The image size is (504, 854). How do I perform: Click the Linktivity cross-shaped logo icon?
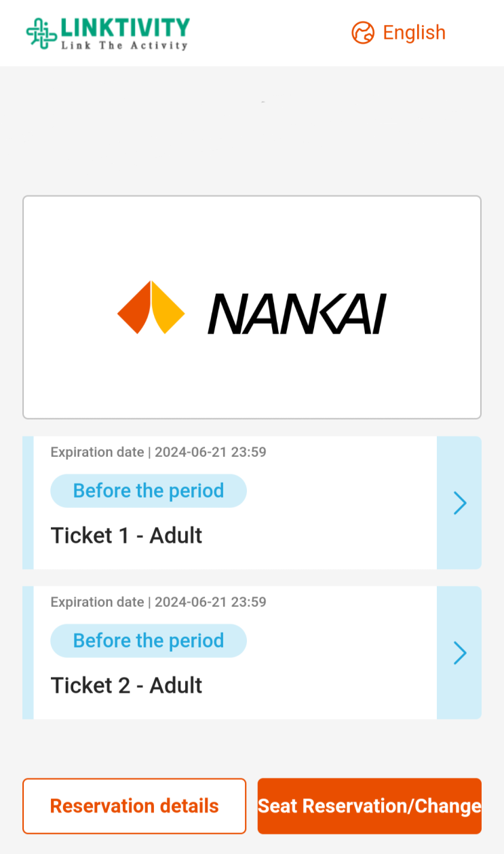point(41,33)
